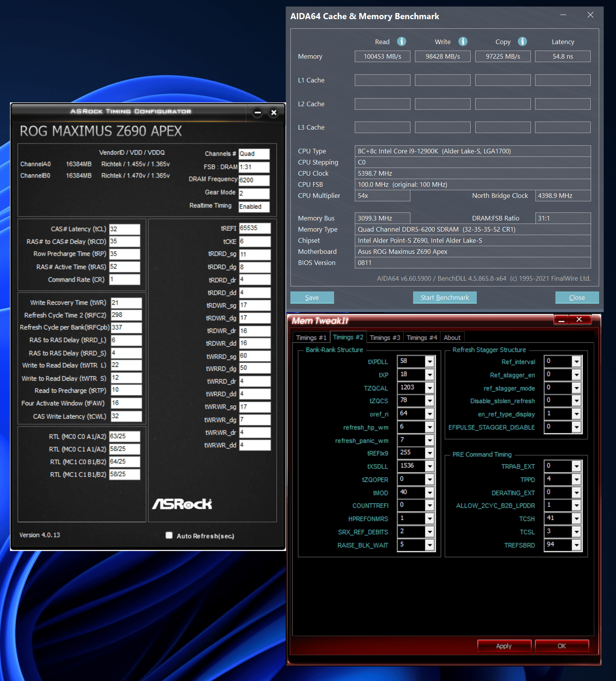The width and height of the screenshot is (616, 681).
Task: Open the COUNTTREFI dropdown
Action: (430, 506)
